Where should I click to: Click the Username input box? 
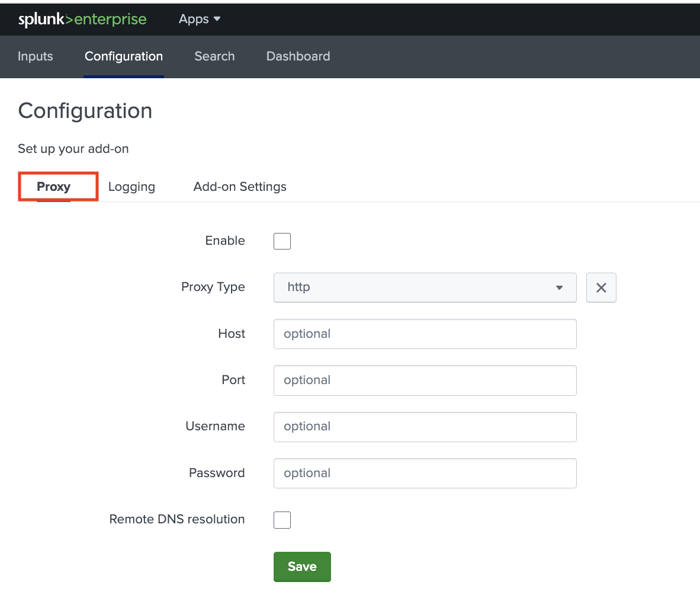coord(425,427)
